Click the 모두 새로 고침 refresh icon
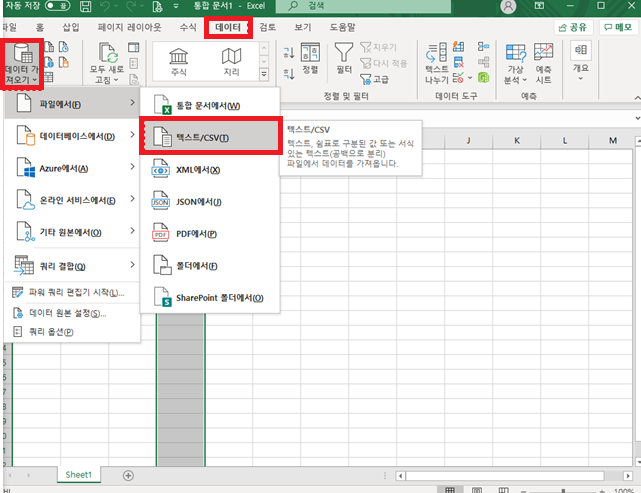The width and height of the screenshot is (641, 493). point(108,54)
